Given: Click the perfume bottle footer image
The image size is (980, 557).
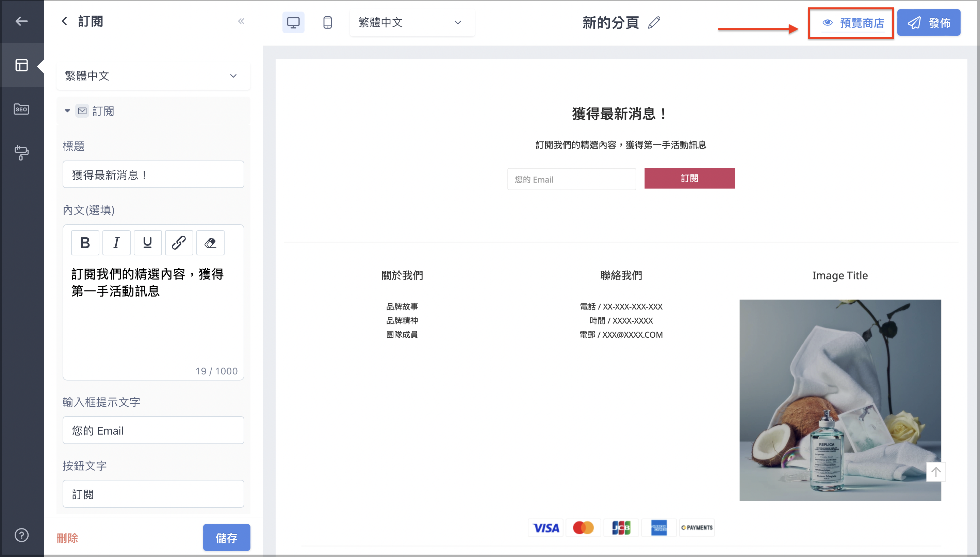Looking at the screenshot, I should 840,400.
